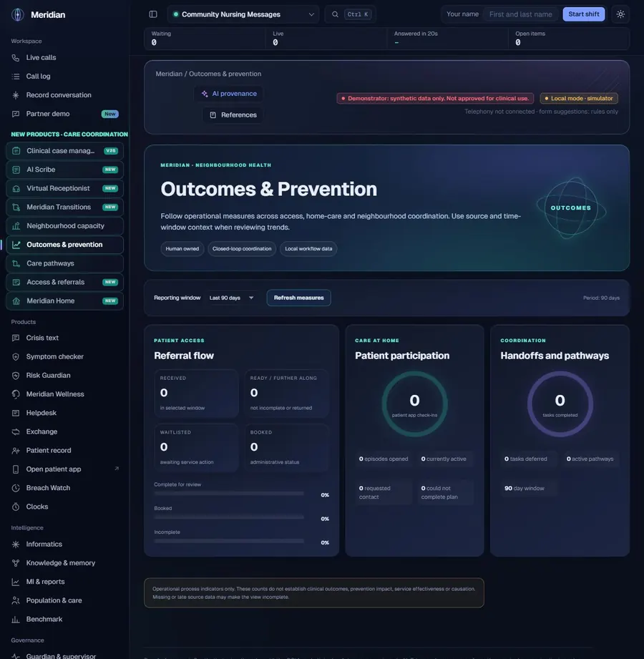The image size is (644, 659).
Task: Click the Virtual Receptionist headset icon
Action: pyautogui.click(x=16, y=188)
